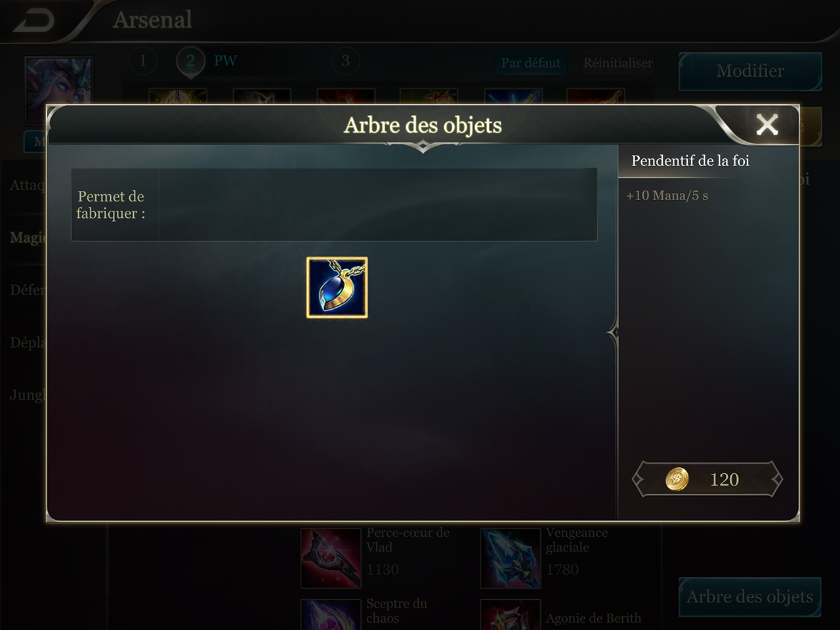Switch to build slot 3
This screenshot has height=630, width=840.
tap(345, 61)
